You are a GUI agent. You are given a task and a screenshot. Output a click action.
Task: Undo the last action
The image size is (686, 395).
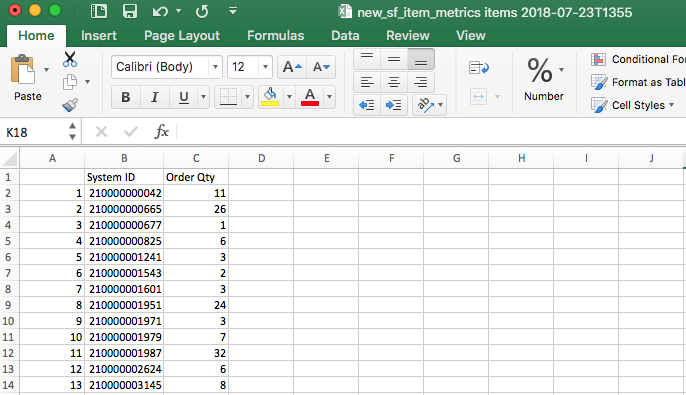(160, 11)
